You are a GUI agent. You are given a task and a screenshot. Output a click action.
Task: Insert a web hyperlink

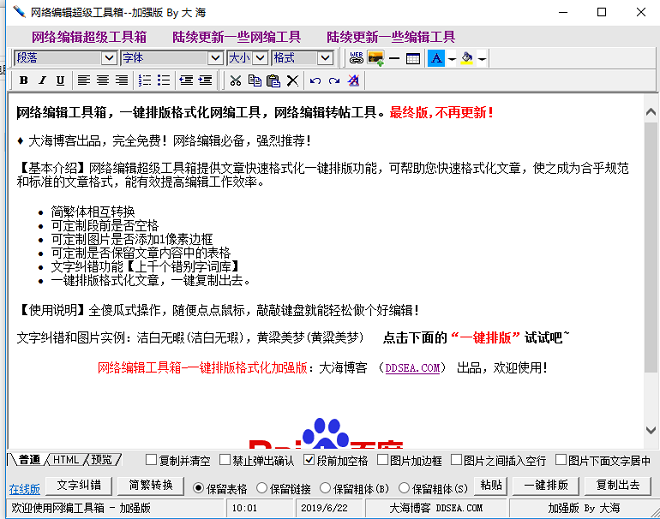pos(356,58)
